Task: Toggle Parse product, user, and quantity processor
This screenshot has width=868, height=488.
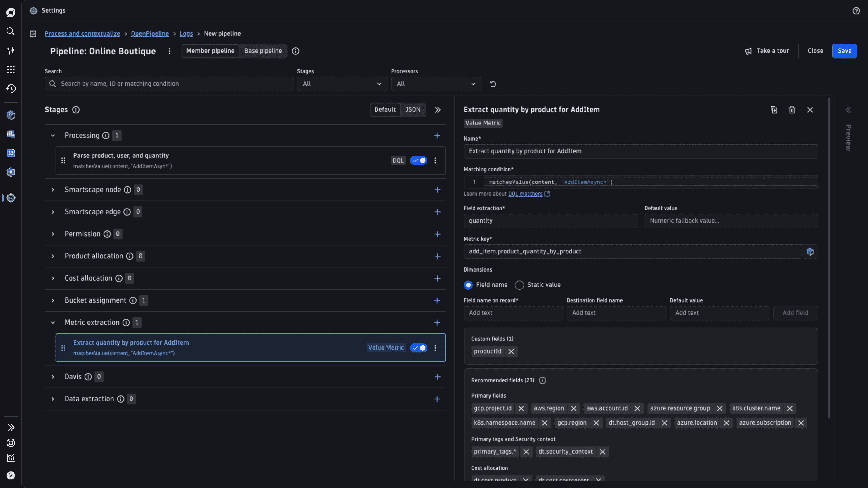Action: tap(418, 160)
